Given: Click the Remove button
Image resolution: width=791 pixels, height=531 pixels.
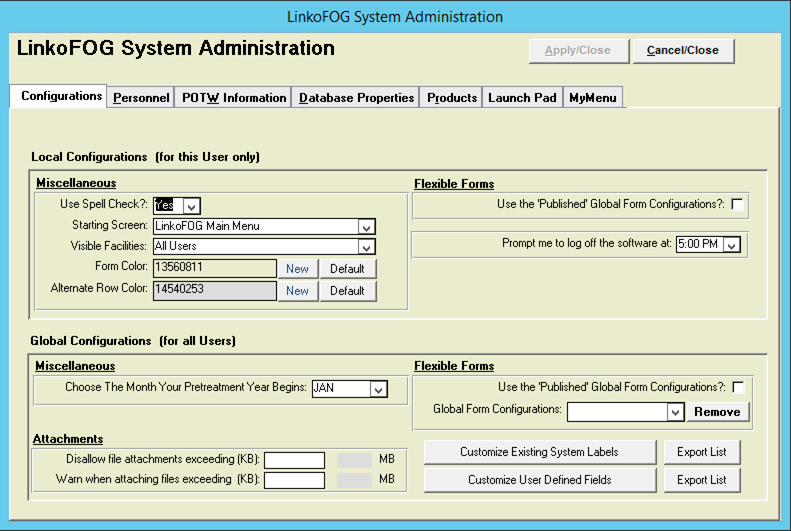Looking at the screenshot, I should pos(717,412).
